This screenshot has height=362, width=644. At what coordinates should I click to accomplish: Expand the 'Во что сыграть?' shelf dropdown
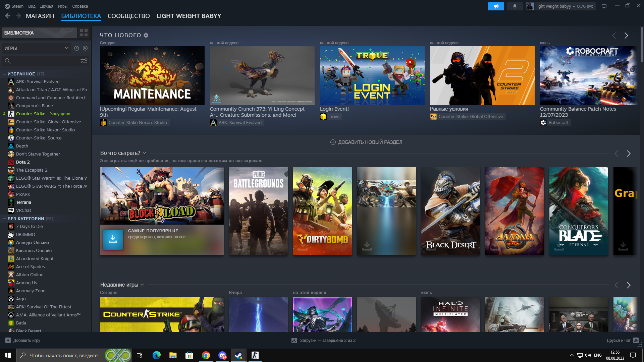[145, 153]
